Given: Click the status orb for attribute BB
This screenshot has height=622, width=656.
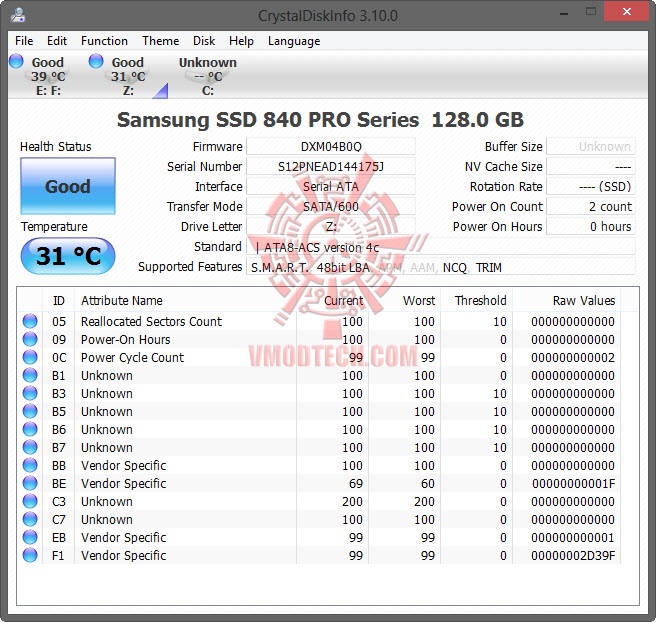Looking at the screenshot, I should pyautogui.click(x=30, y=465).
